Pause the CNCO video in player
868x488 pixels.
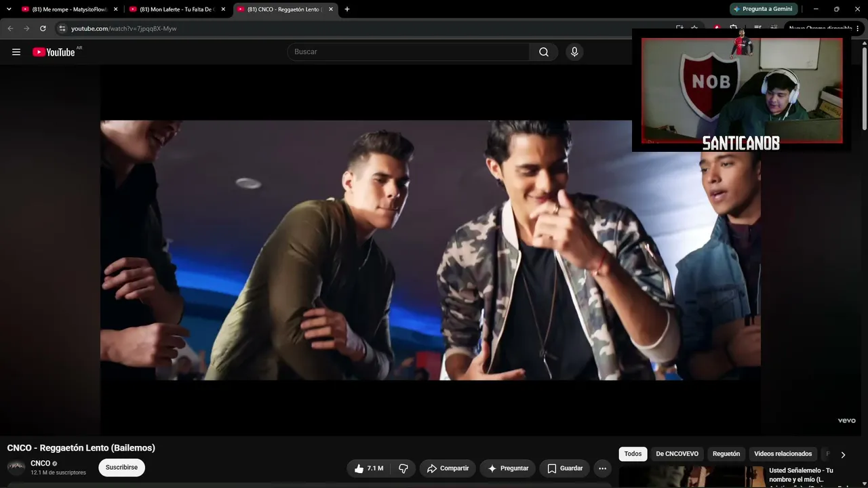431,250
